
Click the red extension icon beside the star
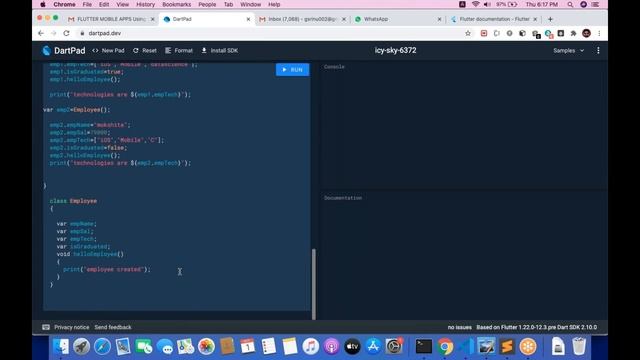[484, 33]
